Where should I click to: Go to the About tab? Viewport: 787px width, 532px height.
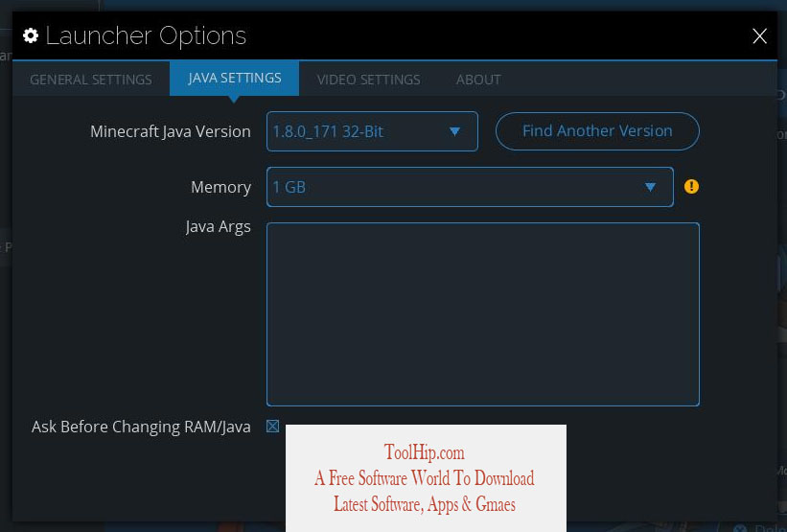click(478, 80)
